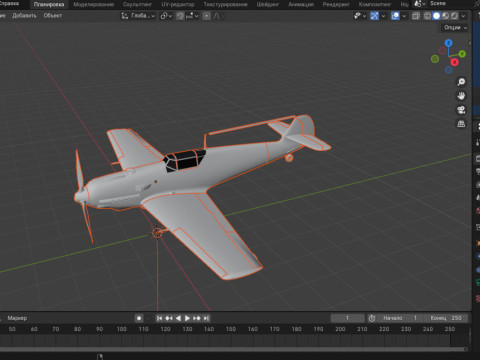
Task: Click the zoom magnifier viewport icon
Action: tap(461, 82)
